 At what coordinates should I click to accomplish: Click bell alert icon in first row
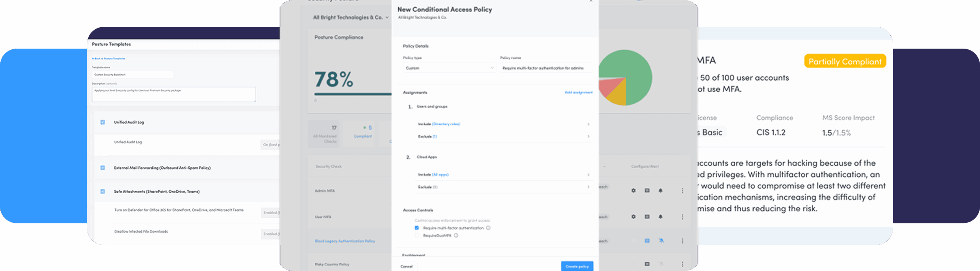coord(660,191)
